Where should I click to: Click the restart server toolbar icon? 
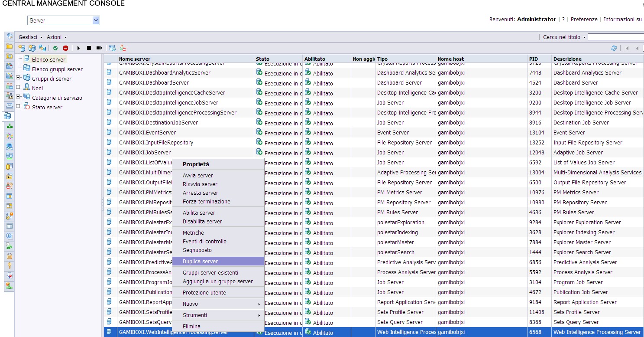pos(99,48)
